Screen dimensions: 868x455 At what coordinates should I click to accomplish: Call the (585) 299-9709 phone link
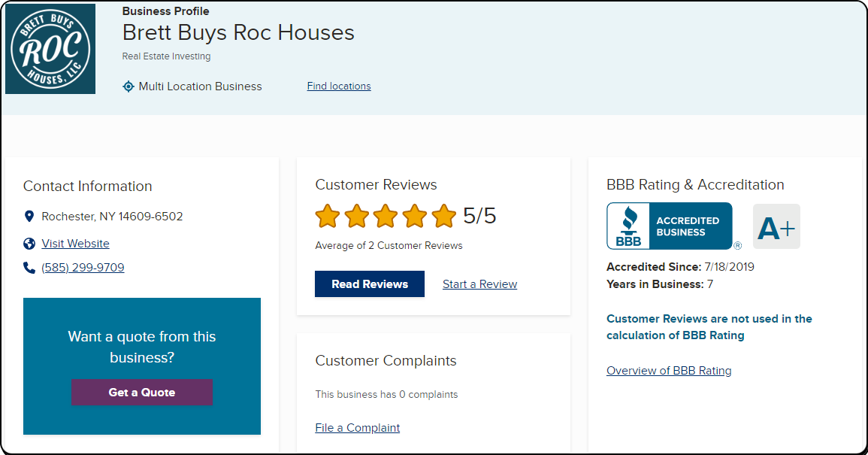coord(83,268)
